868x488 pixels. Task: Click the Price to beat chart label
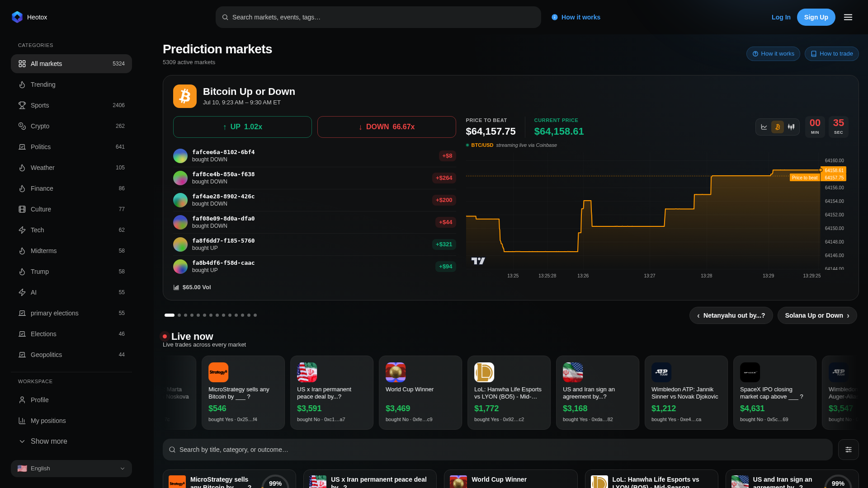tap(805, 178)
